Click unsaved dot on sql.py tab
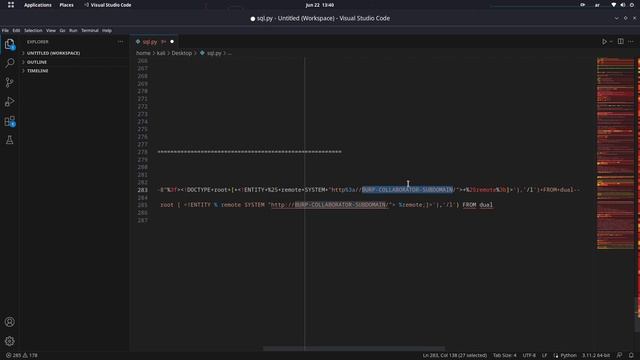Image resolution: width=640 pixels, height=360 pixels. coord(172,42)
